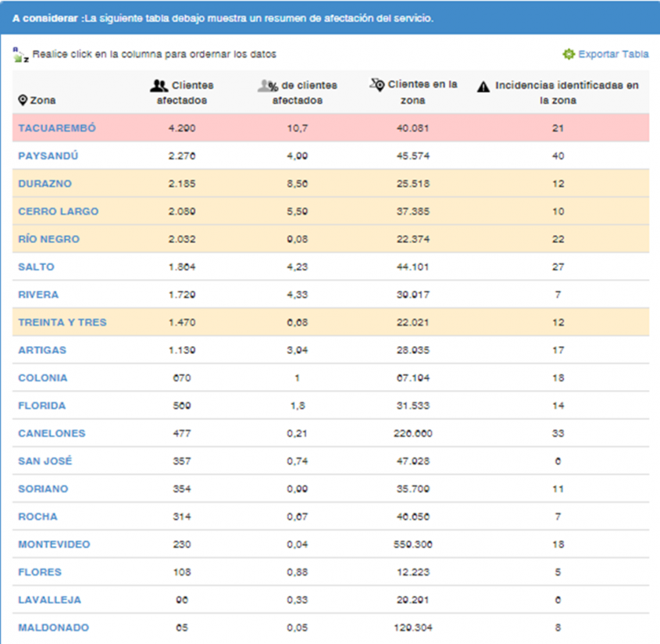Image resolution: width=660 pixels, height=644 pixels.
Task: Open the MALDONADO zone link
Action: [54, 628]
